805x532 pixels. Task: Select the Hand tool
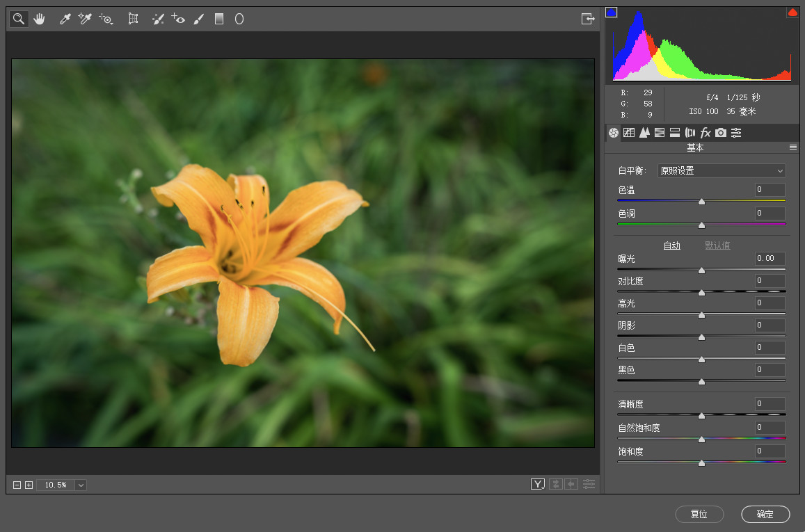(39, 19)
